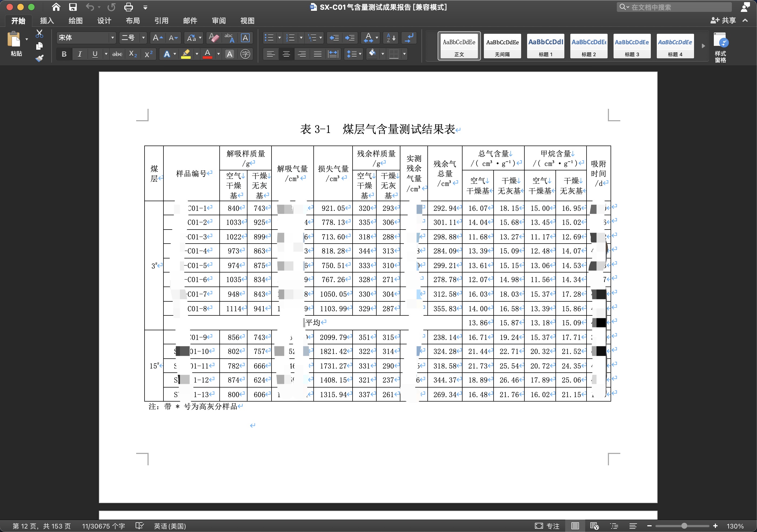
Task: Center align text
Action: tap(286, 54)
